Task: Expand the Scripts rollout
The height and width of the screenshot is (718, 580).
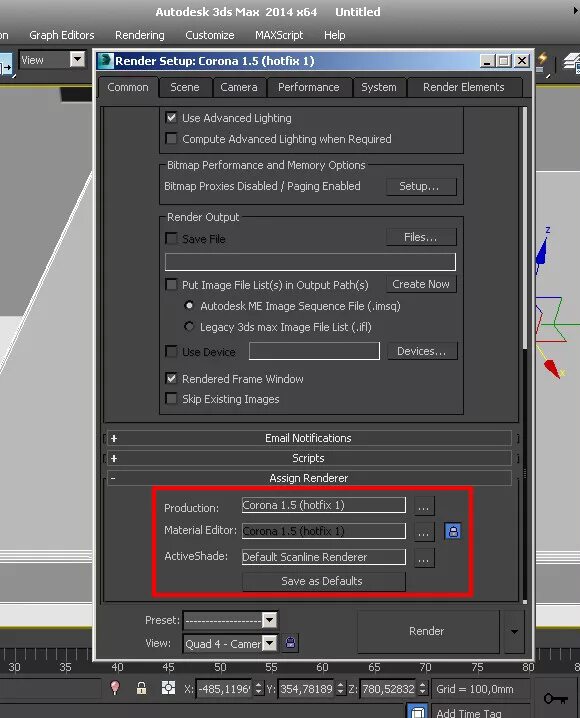Action: [x=309, y=458]
